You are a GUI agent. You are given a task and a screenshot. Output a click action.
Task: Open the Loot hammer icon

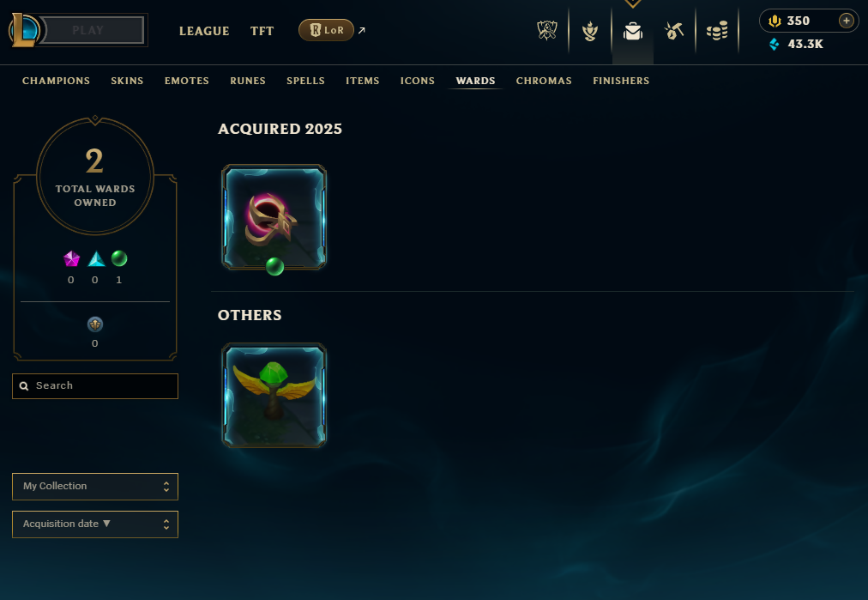point(674,31)
